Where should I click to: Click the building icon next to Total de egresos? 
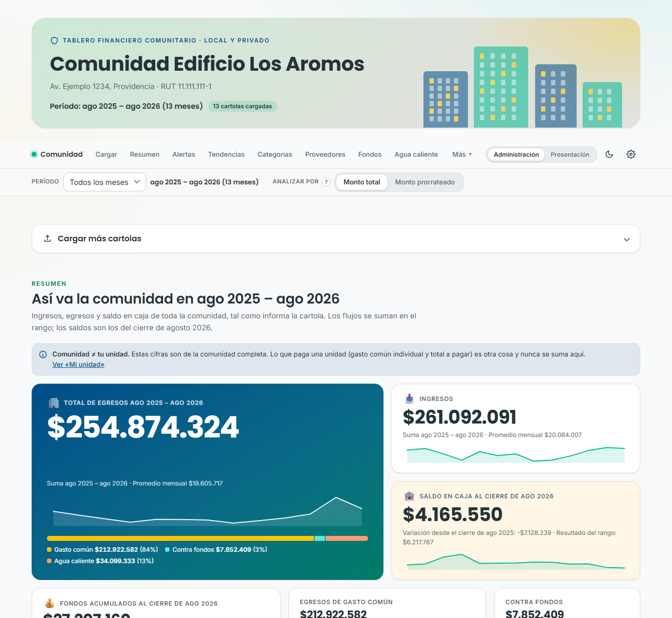54,403
